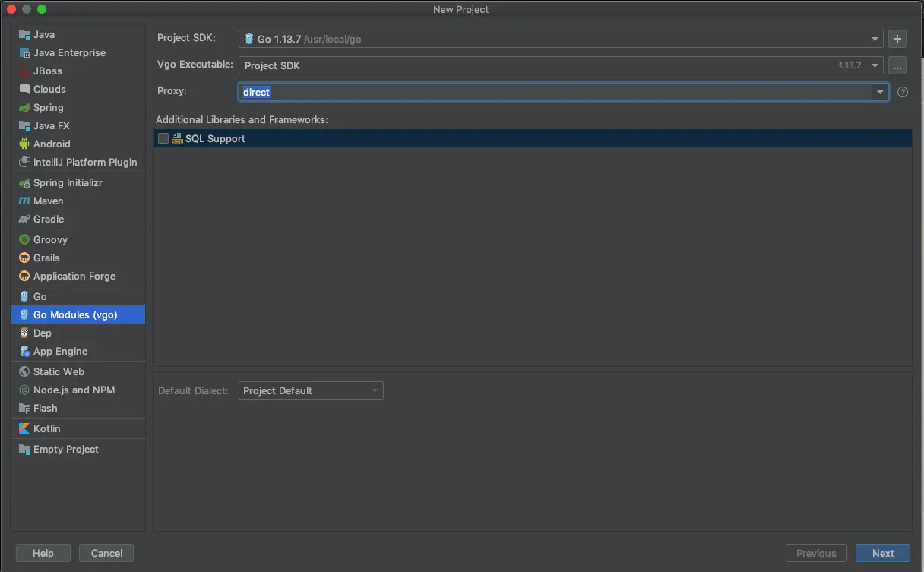
Task: Click the Gradle elephant icon
Action: (x=24, y=219)
